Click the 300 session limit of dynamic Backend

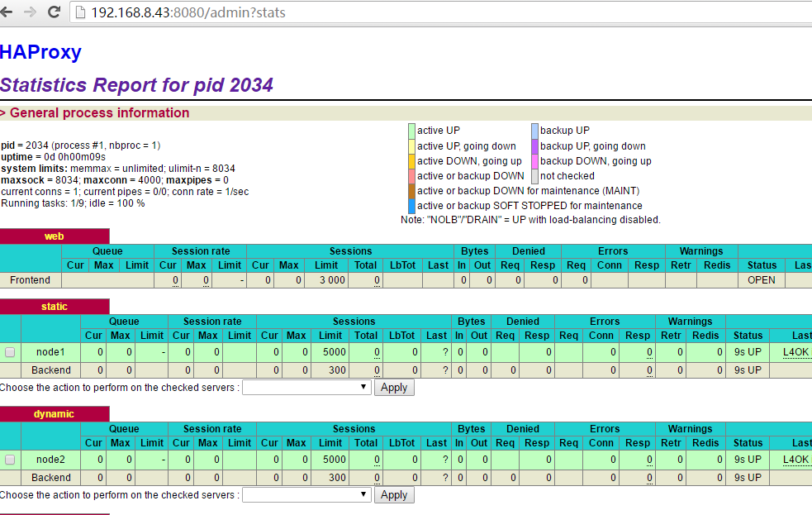(x=338, y=478)
